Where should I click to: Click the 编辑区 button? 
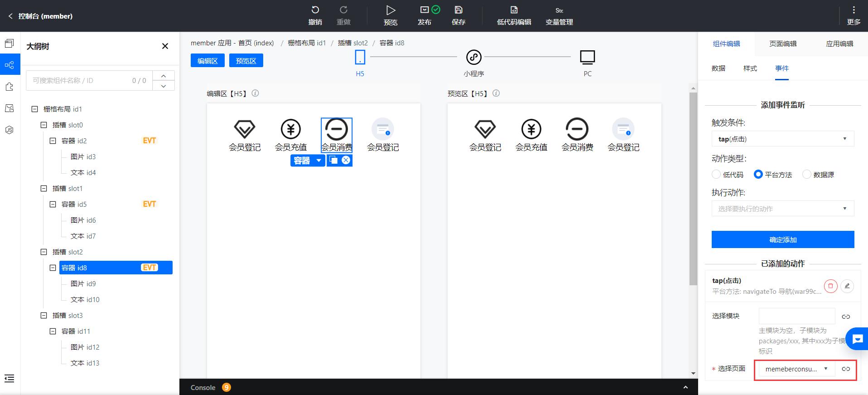coord(207,60)
